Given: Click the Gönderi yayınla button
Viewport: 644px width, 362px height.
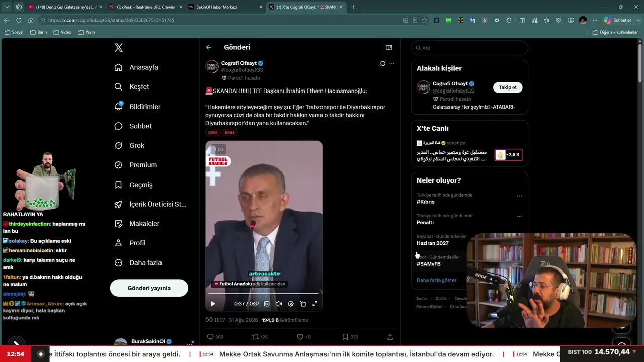Looking at the screenshot, I should click(149, 288).
